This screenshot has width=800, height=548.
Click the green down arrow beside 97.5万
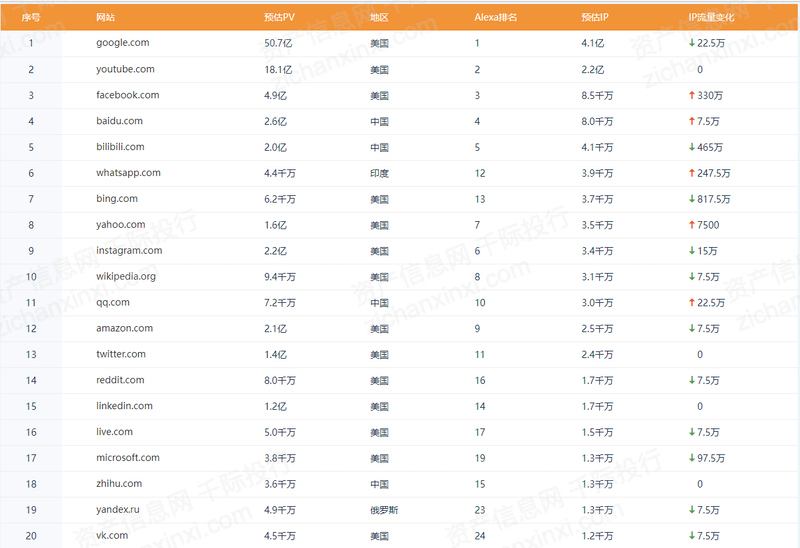pos(691,458)
